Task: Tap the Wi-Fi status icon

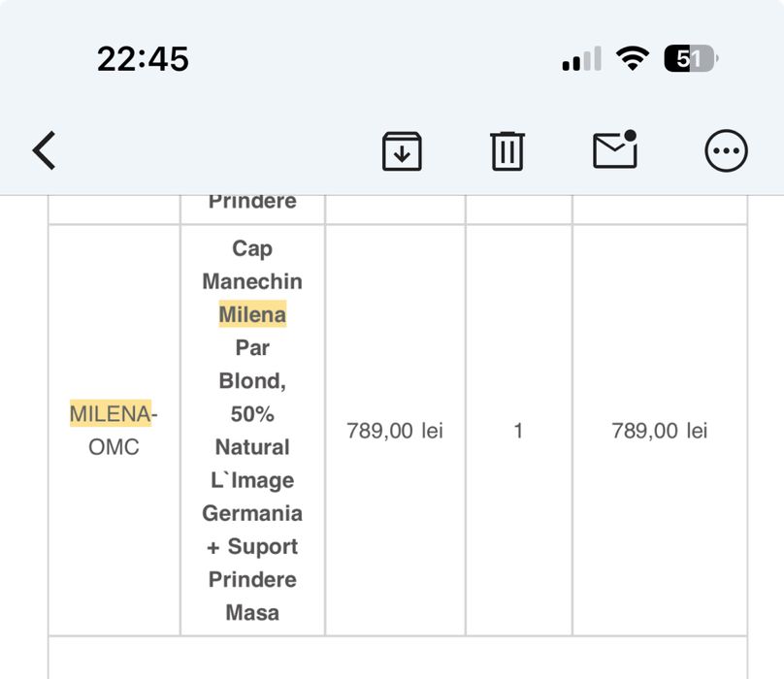Action: pos(633,59)
